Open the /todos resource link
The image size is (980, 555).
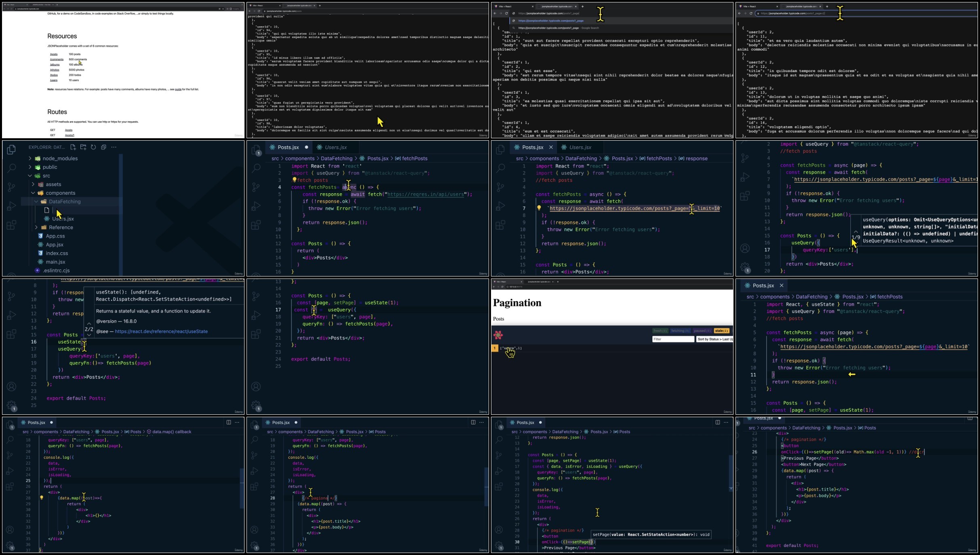54,75
